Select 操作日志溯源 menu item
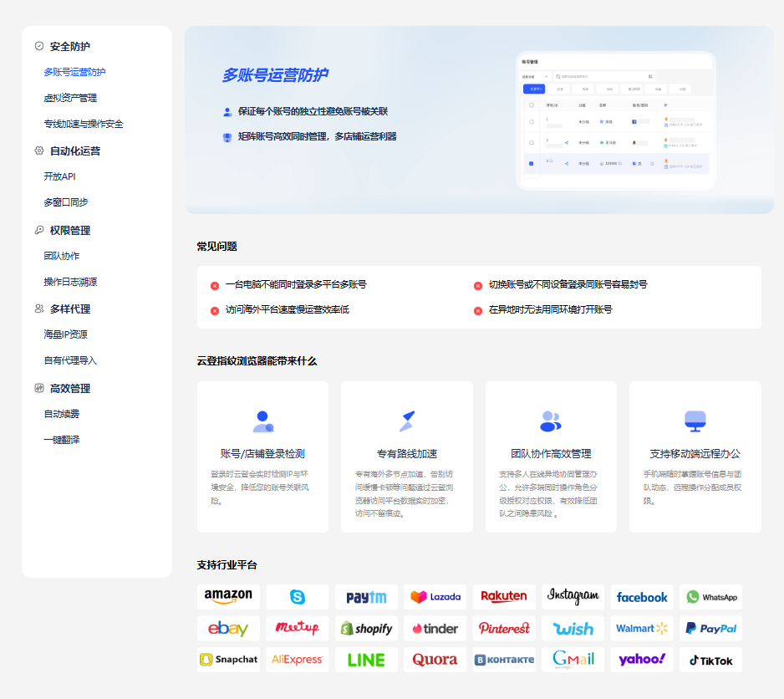The image size is (784, 699). click(70, 283)
